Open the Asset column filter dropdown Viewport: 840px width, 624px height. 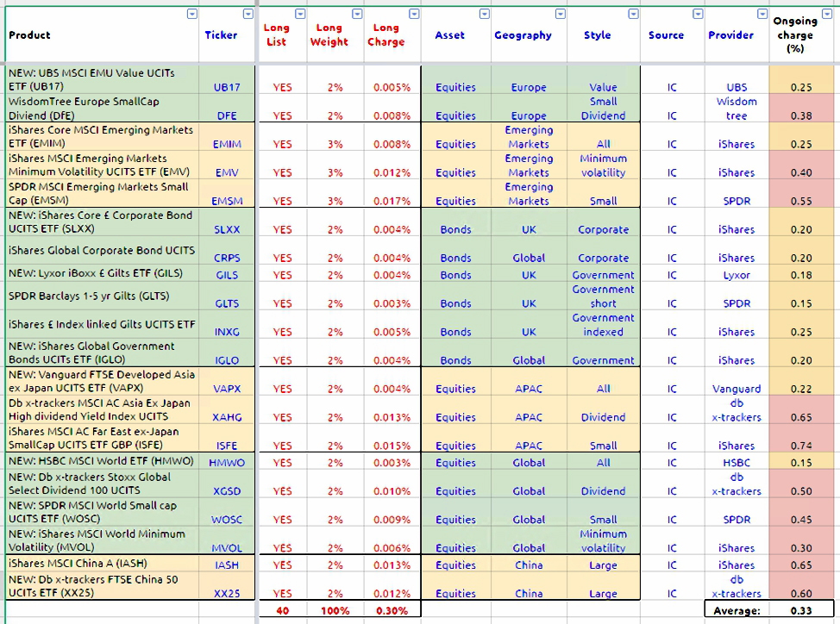pos(485,15)
